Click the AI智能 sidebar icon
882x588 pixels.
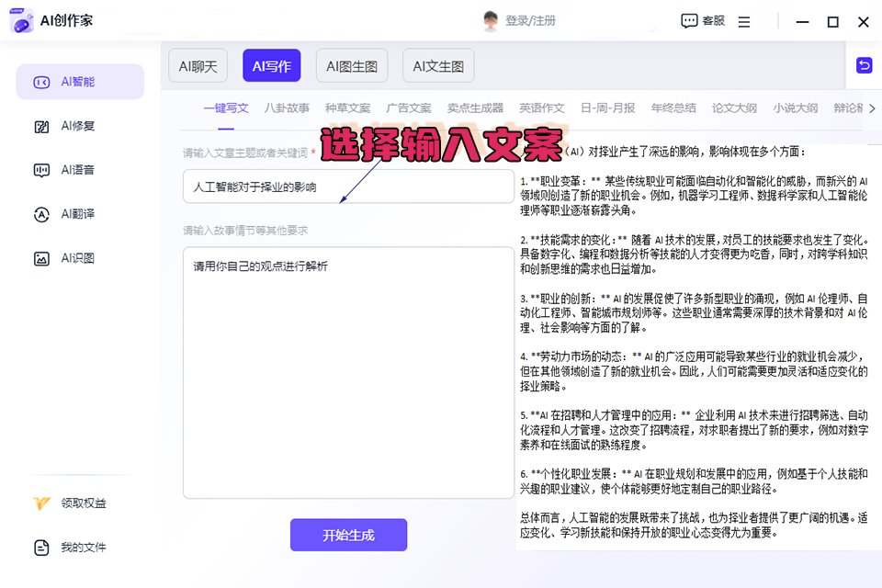[41, 82]
